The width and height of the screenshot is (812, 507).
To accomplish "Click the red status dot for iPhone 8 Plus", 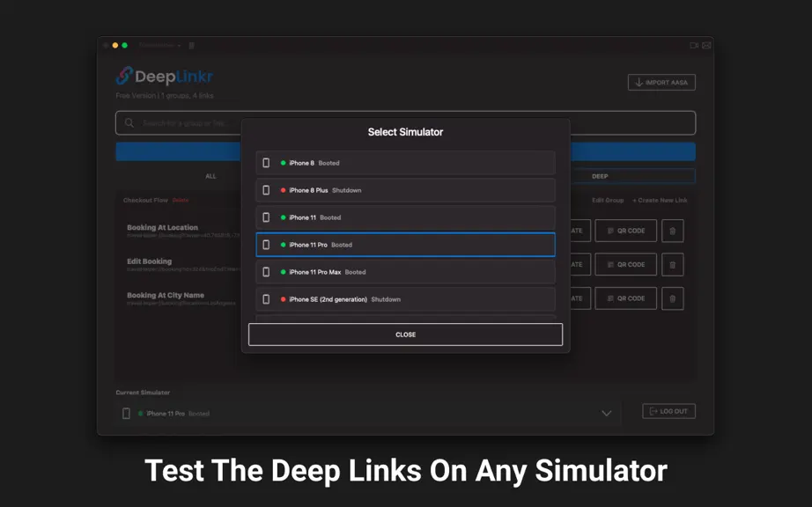I will pyautogui.click(x=284, y=190).
